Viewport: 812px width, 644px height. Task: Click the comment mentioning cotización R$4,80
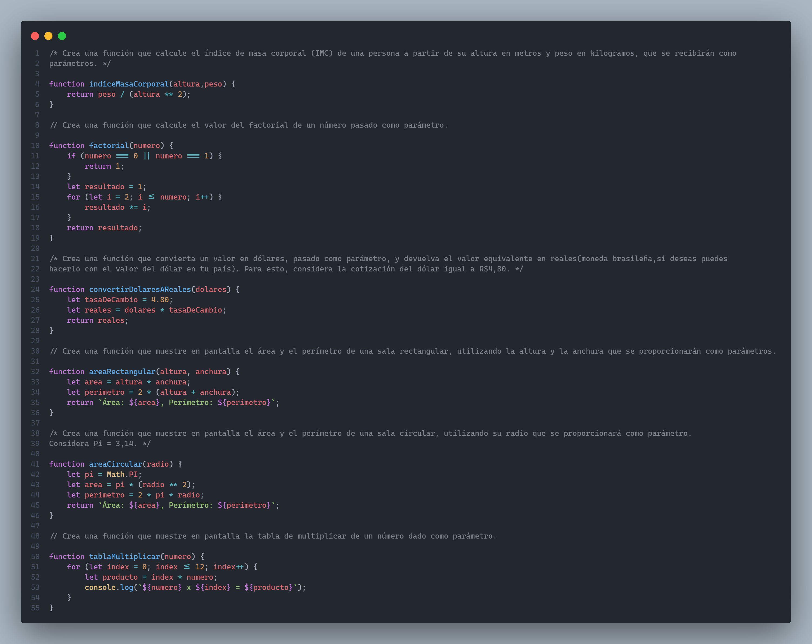[286, 269]
